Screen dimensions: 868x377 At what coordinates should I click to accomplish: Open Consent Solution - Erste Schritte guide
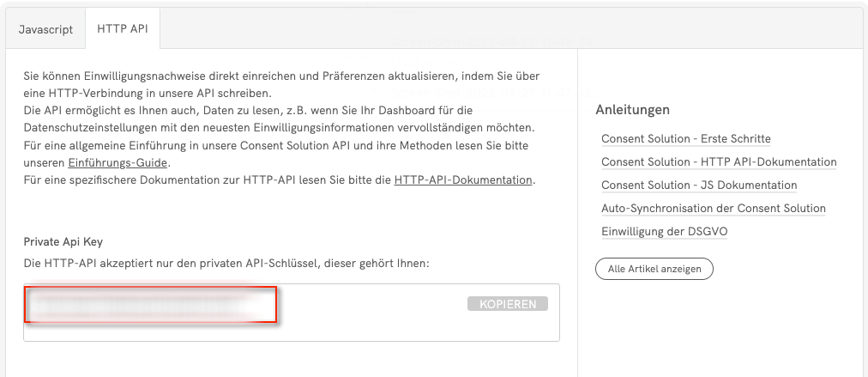pos(685,139)
